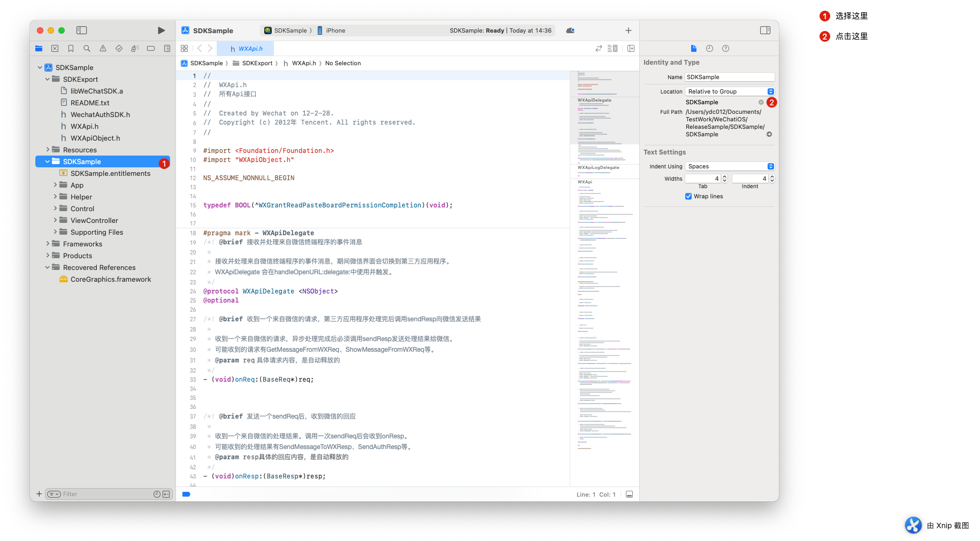Click the Name field containing SDKSample
This screenshot has height=541, width=980.
[730, 77]
